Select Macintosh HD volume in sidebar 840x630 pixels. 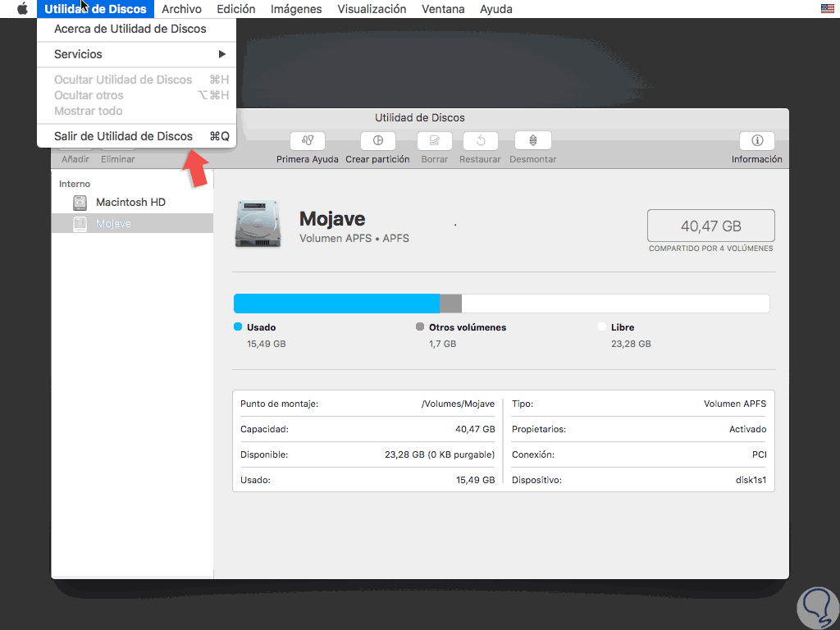coord(132,203)
